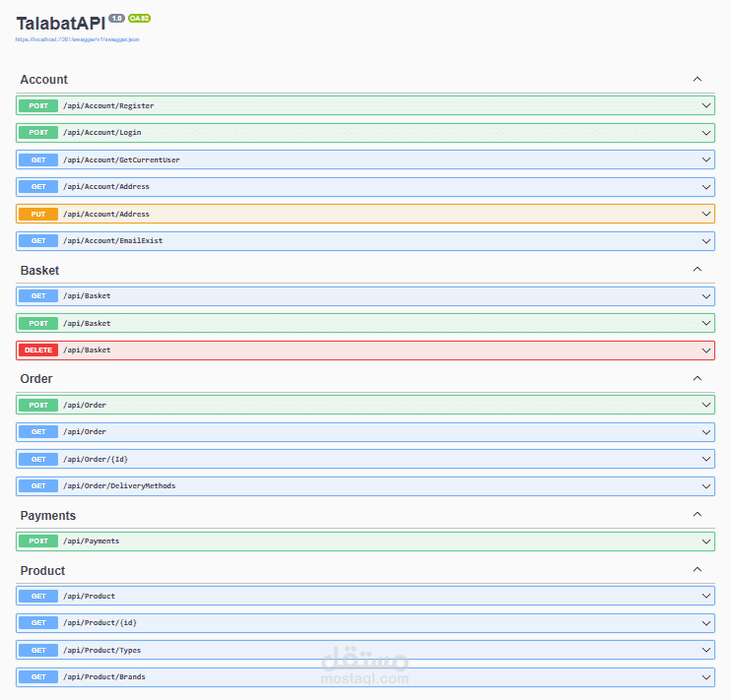Open the /api/Order/{Id} path text
Viewport: 731px width, 700px height.
[96, 459]
